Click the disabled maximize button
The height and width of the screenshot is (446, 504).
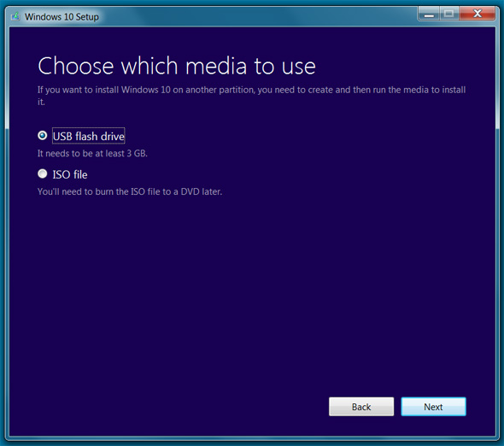(449, 14)
